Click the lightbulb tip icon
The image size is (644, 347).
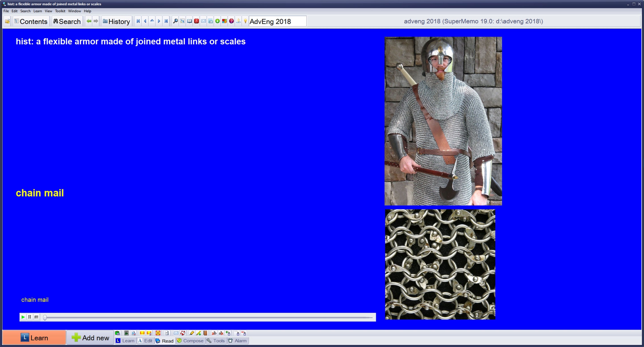[x=245, y=21]
